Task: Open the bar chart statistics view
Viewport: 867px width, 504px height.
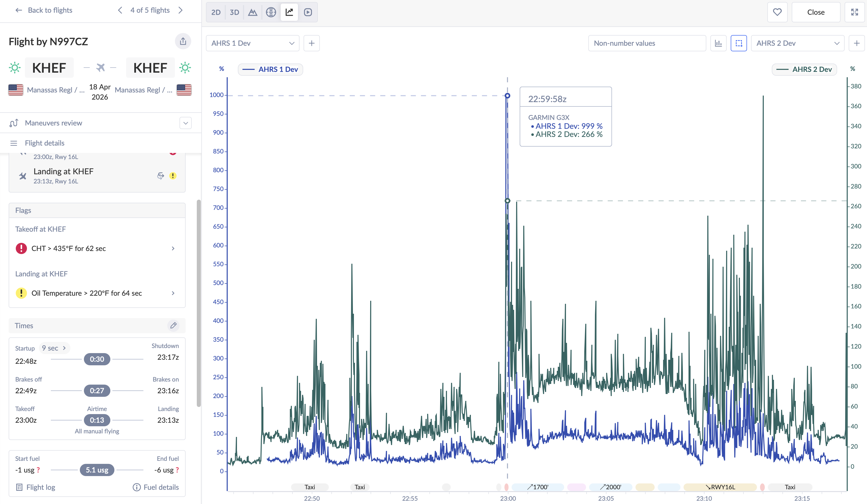Action: pyautogui.click(x=718, y=43)
